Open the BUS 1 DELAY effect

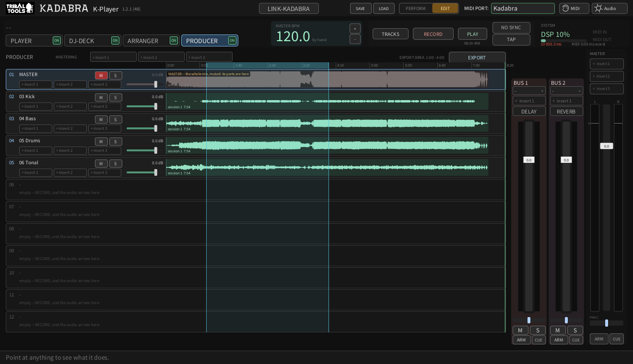(x=529, y=111)
